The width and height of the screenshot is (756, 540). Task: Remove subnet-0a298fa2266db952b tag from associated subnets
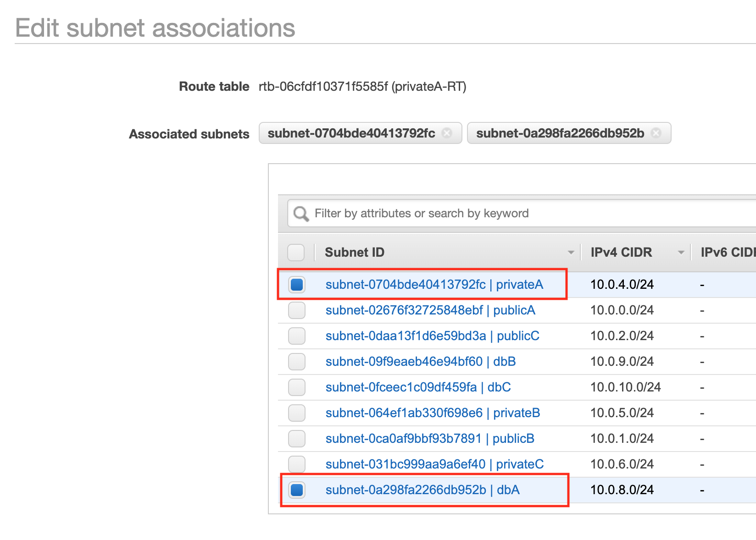tap(656, 133)
